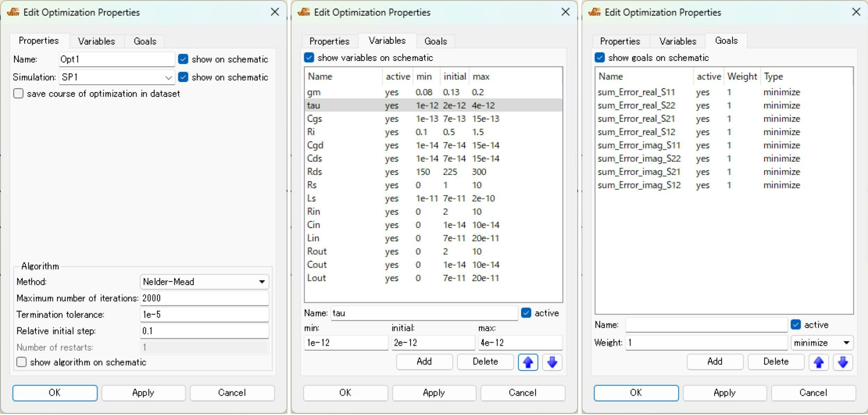
Task: Click the Maximum number of iterations field
Action: click(x=204, y=298)
